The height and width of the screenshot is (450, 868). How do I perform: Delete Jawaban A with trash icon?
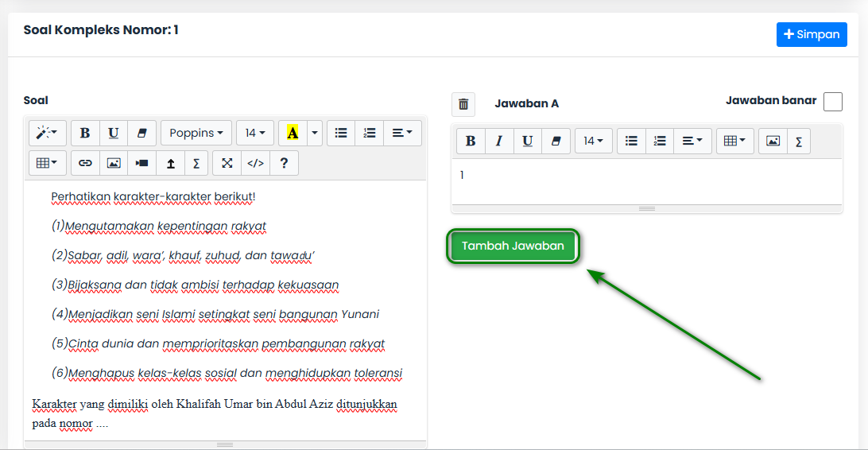(463, 104)
